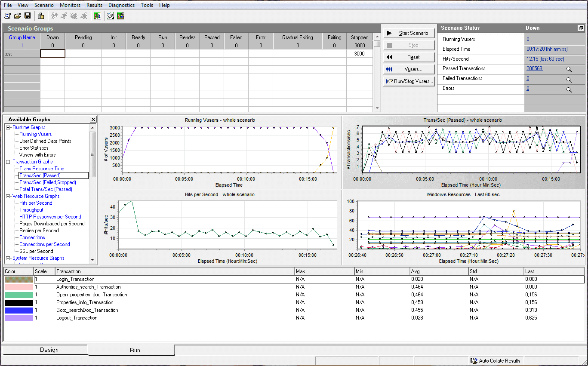Image resolution: width=588 pixels, height=366 pixels.
Task: Undock the Scenario Status panel
Action: click(580, 28)
